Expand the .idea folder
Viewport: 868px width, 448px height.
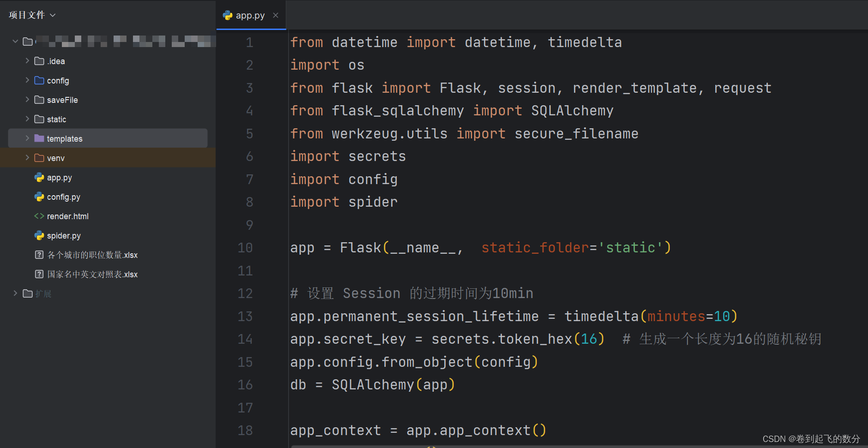27,61
